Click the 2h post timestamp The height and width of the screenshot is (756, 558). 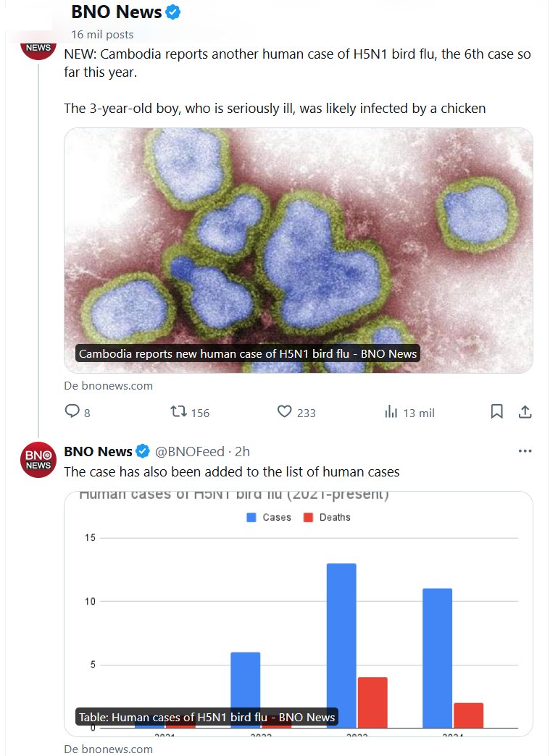[242, 451]
